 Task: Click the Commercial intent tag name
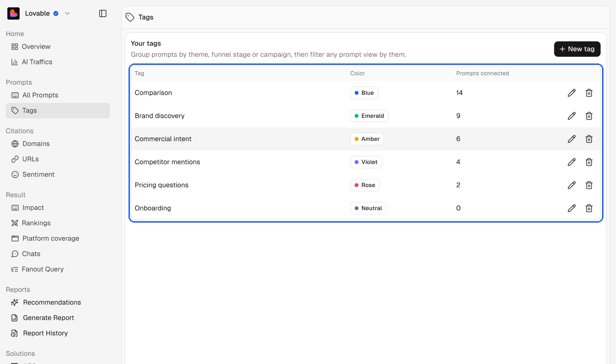click(163, 139)
